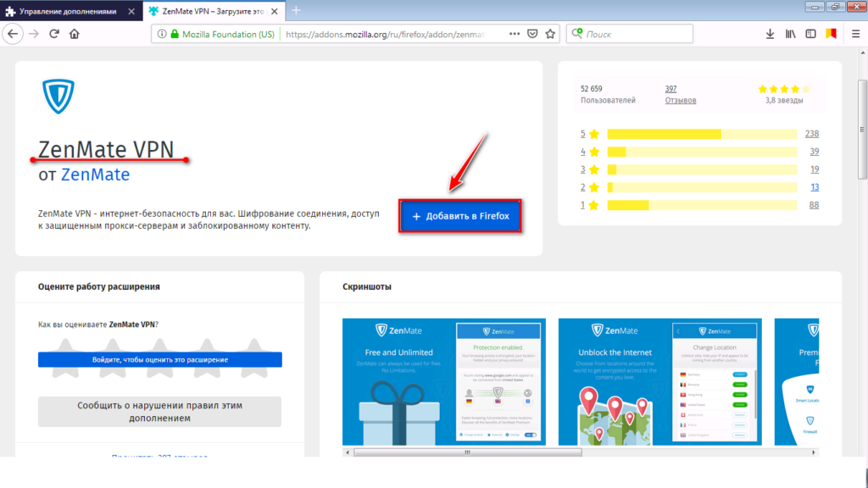Image resolution: width=868 pixels, height=488 pixels.
Task: Open the Firefox hamburger menu
Action: coord(856,34)
